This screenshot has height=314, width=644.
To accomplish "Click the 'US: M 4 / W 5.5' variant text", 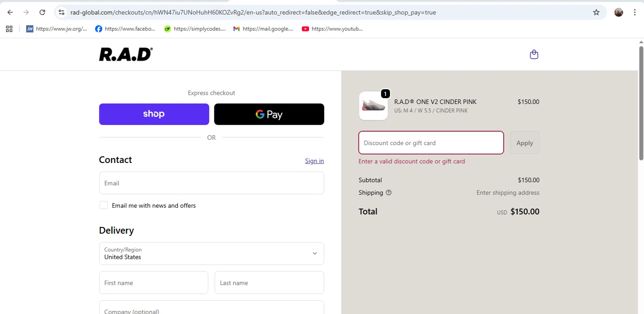I will pyautogui.click(x=431, y=111).
